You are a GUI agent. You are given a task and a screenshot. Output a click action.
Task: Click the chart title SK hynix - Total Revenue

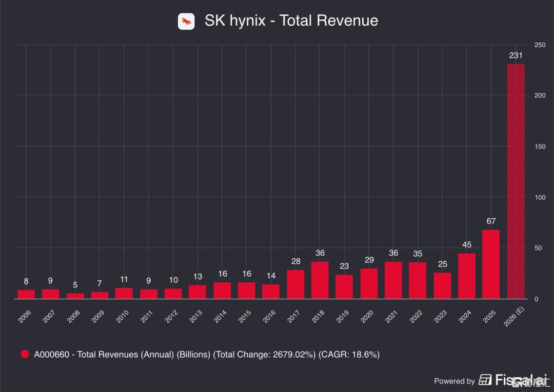click(x=291, y=20)
